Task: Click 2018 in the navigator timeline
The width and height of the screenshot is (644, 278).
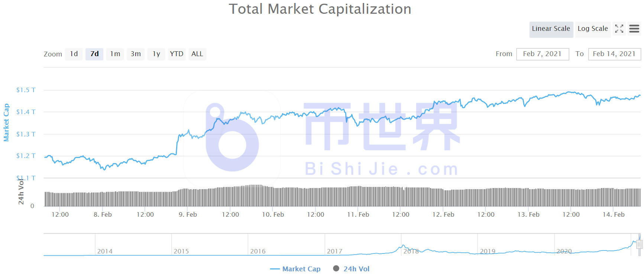Action: click(x=411, y=251)
